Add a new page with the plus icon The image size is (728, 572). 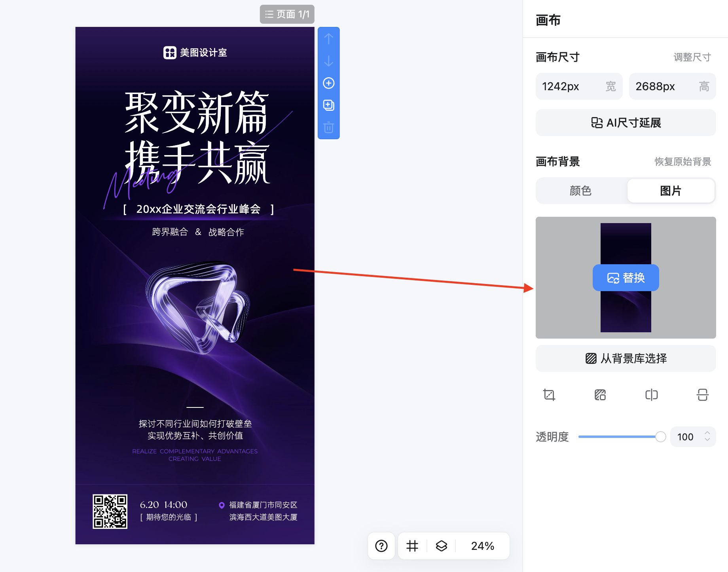click(328, 83)
